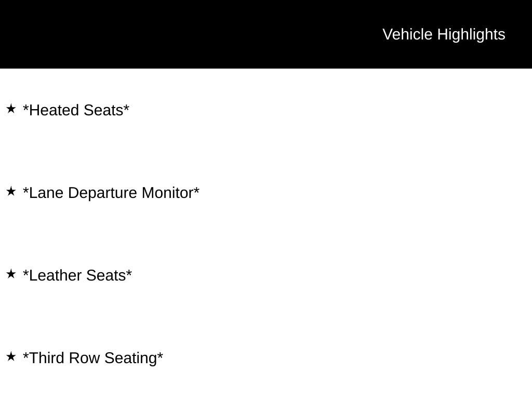Open the Lane Departure Monitor highlight
This screenshot has width=532, height=399.
111,193
